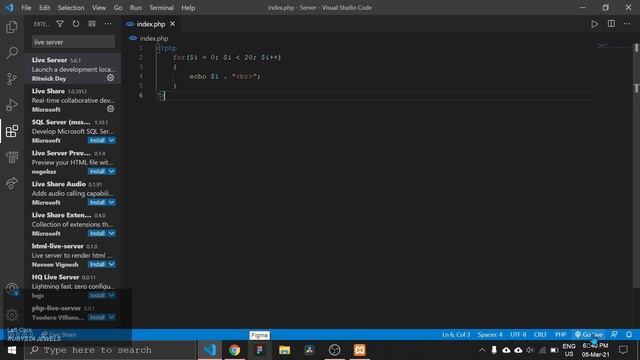This screenshot has height=360, width=640.
Task: Install Live Share Audio extension
Action: [x=97, y=202]
